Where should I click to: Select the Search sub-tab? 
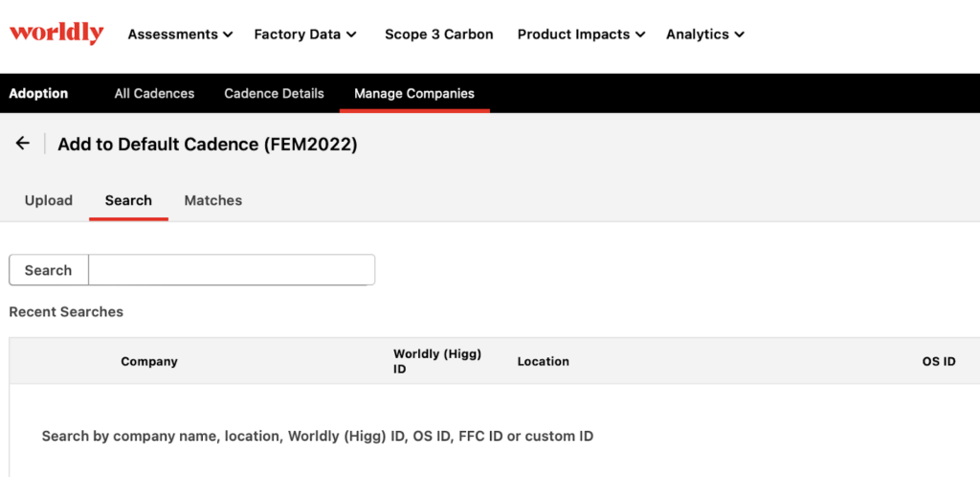tap(128, 201)
